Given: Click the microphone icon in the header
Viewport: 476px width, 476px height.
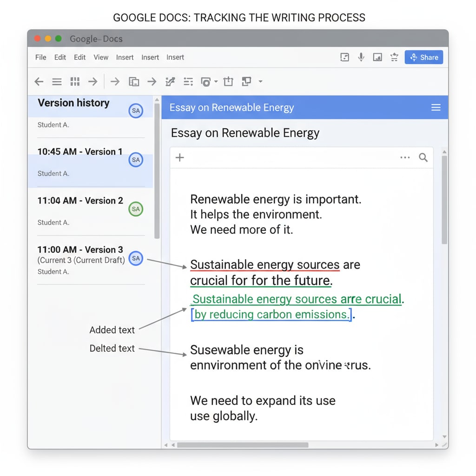Looking at the screenshot, I should pyautogui.click(x=361, y=57).
